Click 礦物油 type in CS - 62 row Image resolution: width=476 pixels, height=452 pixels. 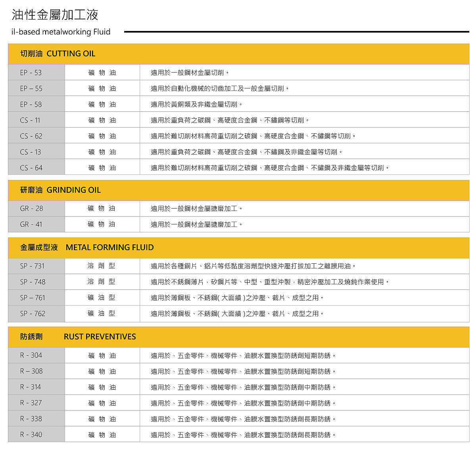tap(102, 136)
